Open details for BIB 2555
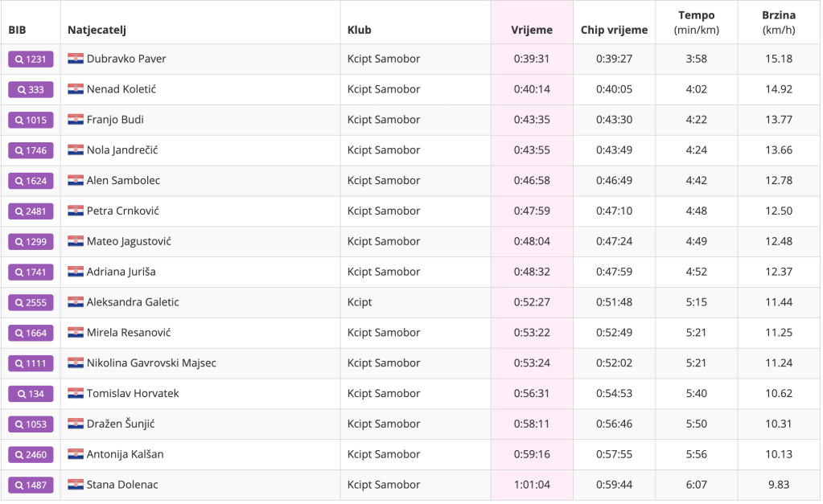The height and width of the screenshot is (504, 823). point(31,303)
